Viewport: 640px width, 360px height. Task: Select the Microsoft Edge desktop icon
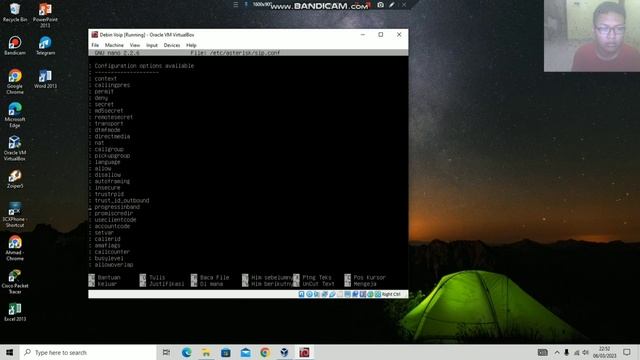click(x=15, y=115)
